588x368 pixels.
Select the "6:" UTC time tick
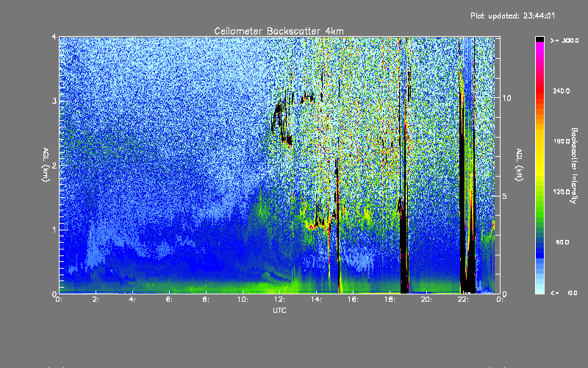170,300
